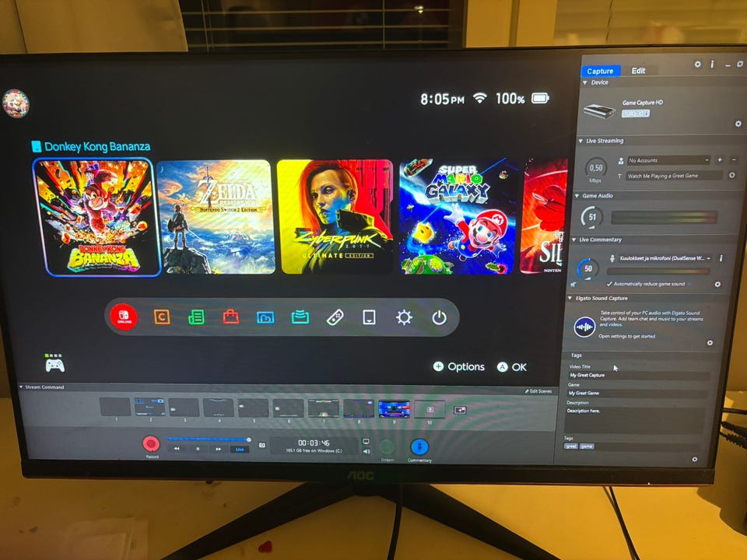Collapse the Game Audio section

(577, 196)
